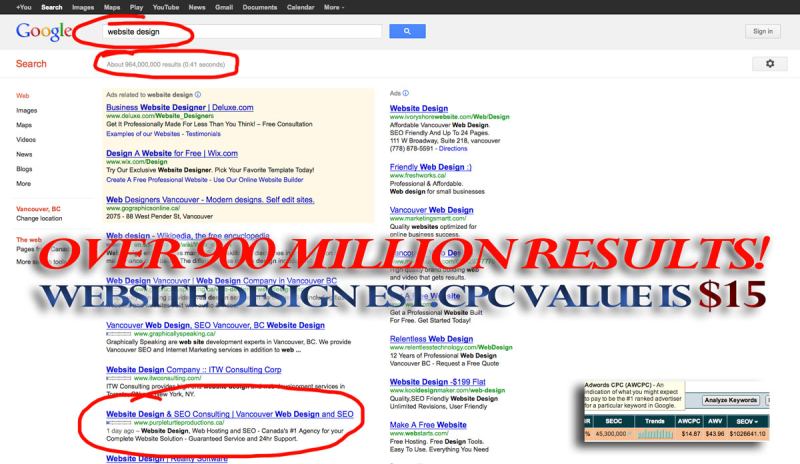
Task: Click the www.purpleturtleproductions.ca URL
Action: (x=179, y=423)
